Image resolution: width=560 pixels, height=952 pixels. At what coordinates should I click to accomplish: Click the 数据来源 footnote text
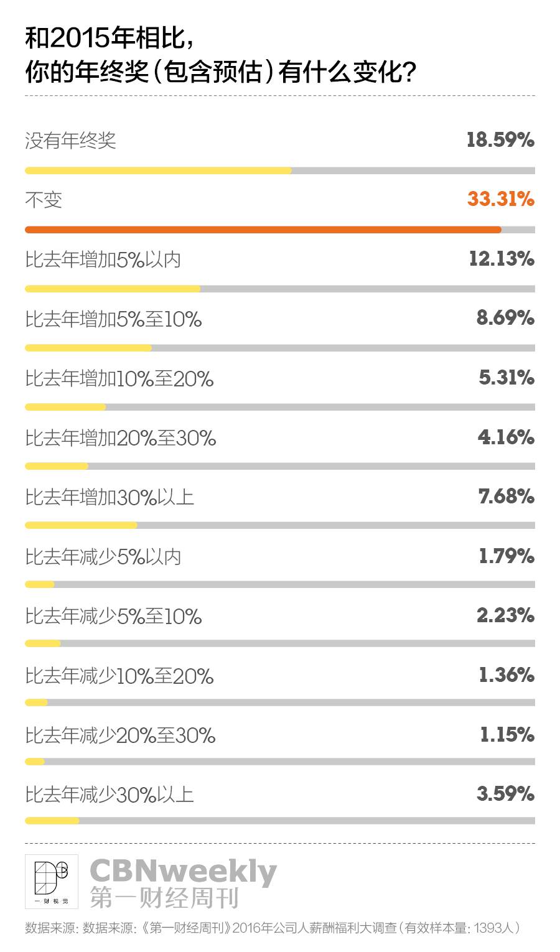(272, 928)
